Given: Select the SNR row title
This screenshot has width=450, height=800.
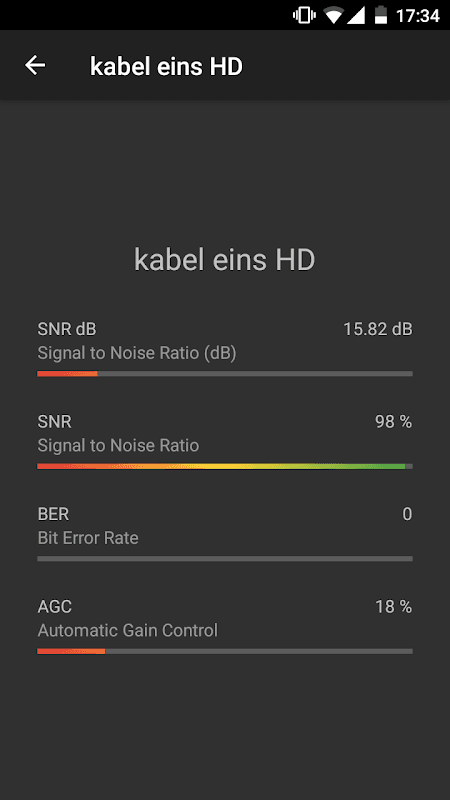Looking at the screenshot, I should click(x=55, y=422).
